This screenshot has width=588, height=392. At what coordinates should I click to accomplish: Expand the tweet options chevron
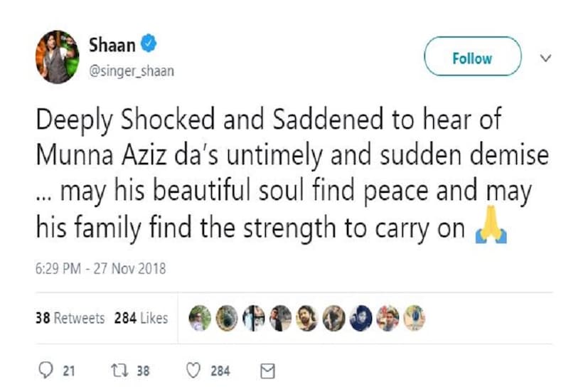(x=545, y=58)
